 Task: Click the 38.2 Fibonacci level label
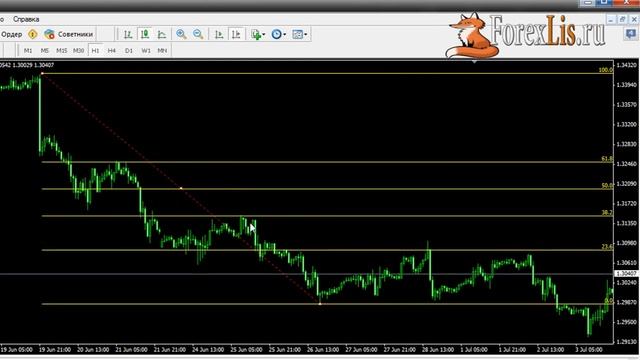(x=607, y=213)
